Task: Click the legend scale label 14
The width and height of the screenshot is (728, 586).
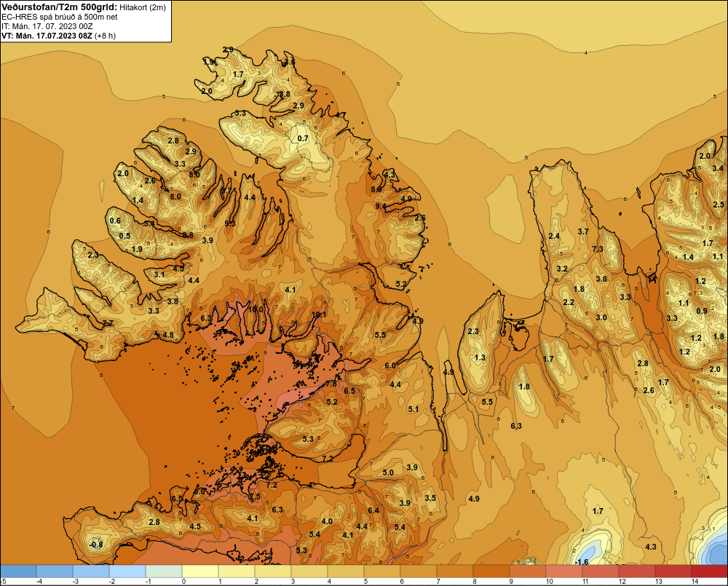Action: (x=695, y=582)
